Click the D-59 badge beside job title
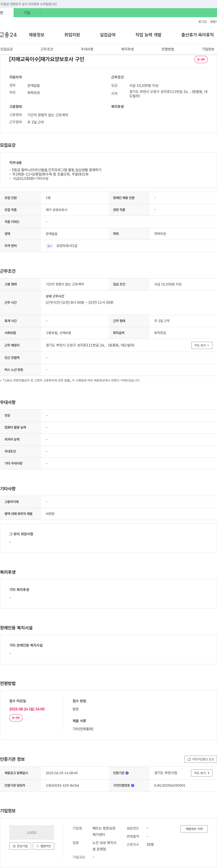This screenshot has height=868, width=217. click(201, 59)
